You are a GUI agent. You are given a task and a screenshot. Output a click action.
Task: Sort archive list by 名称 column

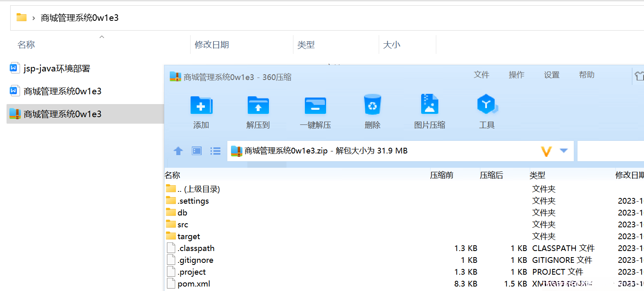(x=172, y=175)
